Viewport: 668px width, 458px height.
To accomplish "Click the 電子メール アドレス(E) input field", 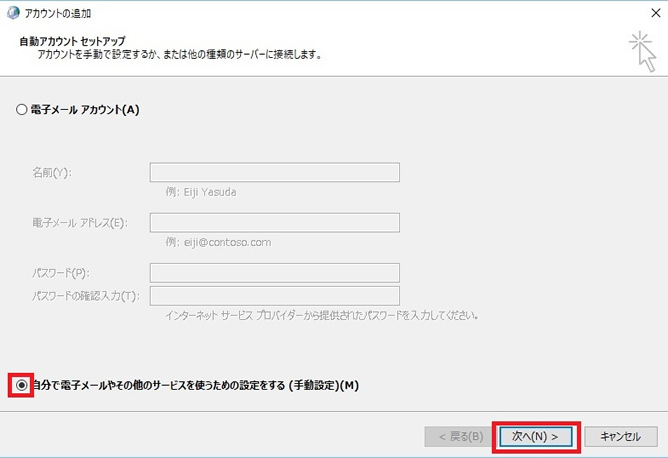I will coord(275,222).
